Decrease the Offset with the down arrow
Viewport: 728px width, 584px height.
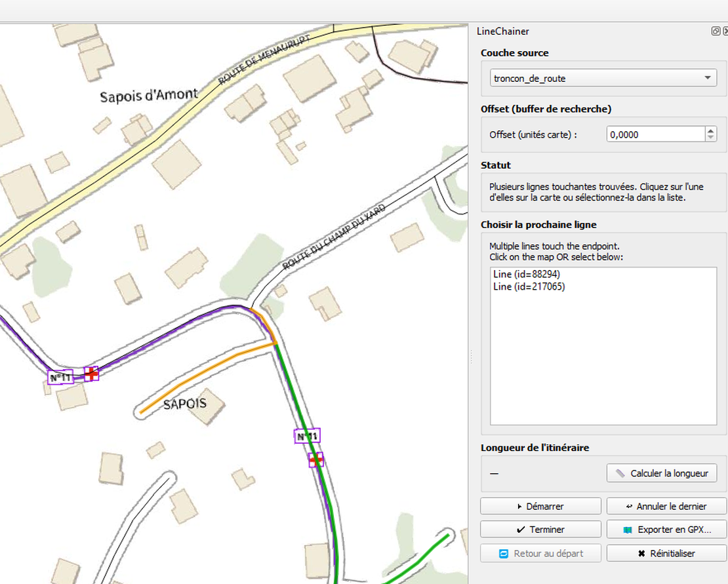pyautogui.click(x=711, y=138)
